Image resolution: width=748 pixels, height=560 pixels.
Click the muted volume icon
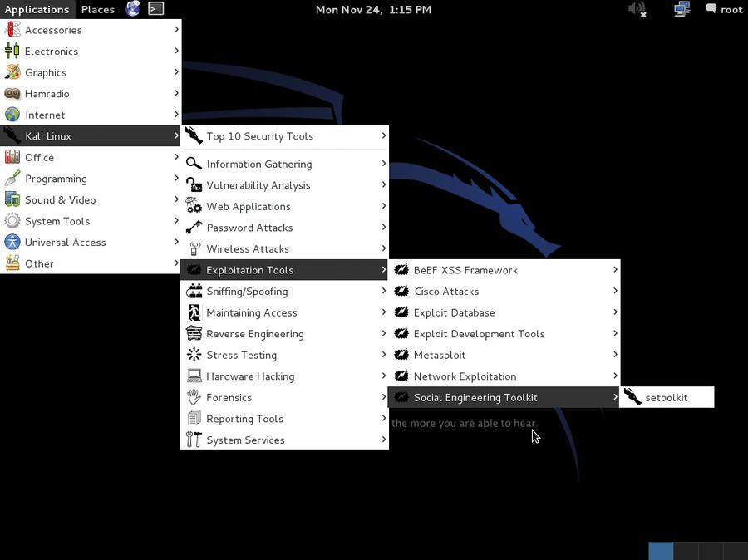tap(637, 9)
